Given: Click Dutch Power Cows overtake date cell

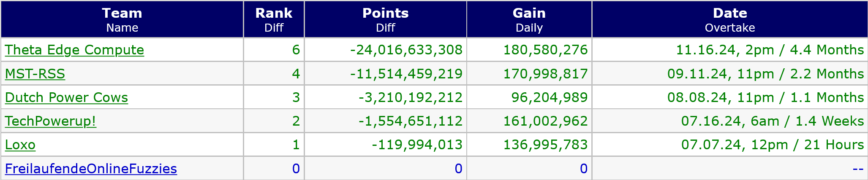Looking at the screenshot, I should pyautogui.click(x=765, y=97).
